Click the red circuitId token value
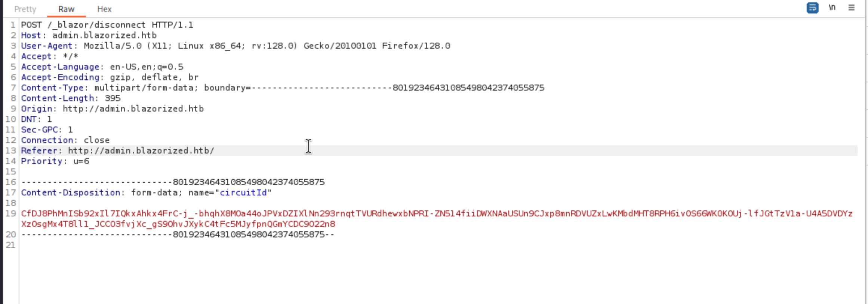Screen dimensions: 868x304 (437, 219)
